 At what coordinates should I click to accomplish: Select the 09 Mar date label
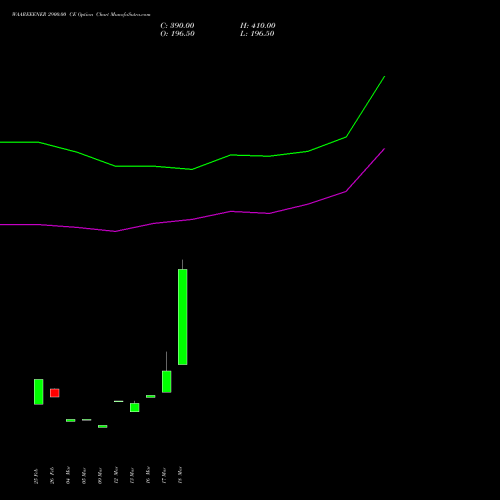point(101,475)
